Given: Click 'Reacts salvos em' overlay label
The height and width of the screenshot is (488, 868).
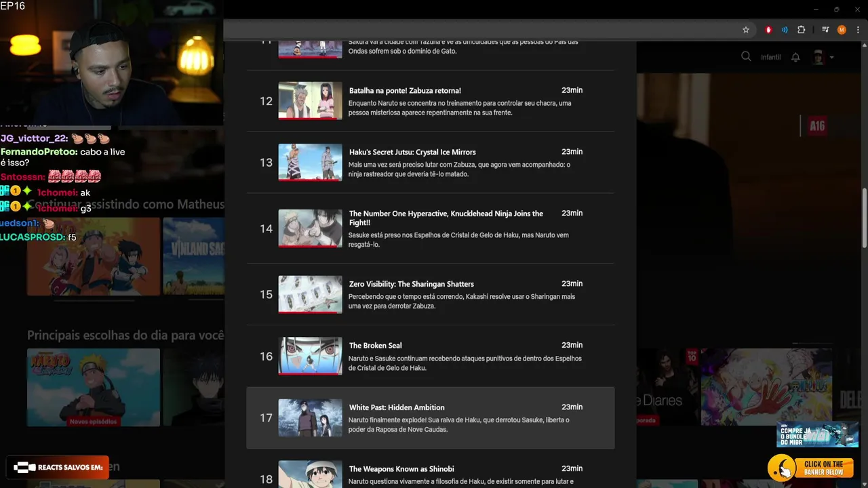Looking at the screenshot, I should click(58, 467).
